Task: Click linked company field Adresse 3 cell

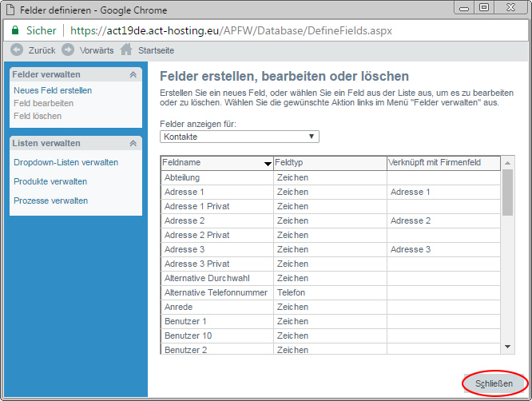Action: click(443, 250)
